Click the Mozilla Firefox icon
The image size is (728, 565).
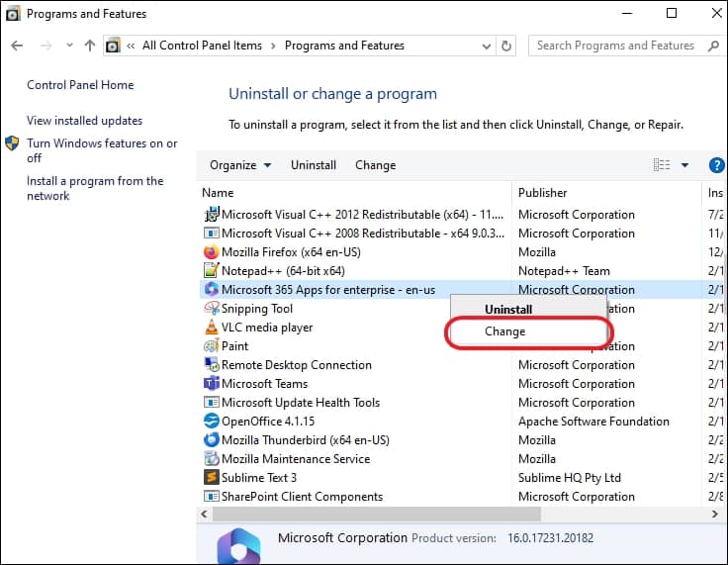(x=212, y=252)
